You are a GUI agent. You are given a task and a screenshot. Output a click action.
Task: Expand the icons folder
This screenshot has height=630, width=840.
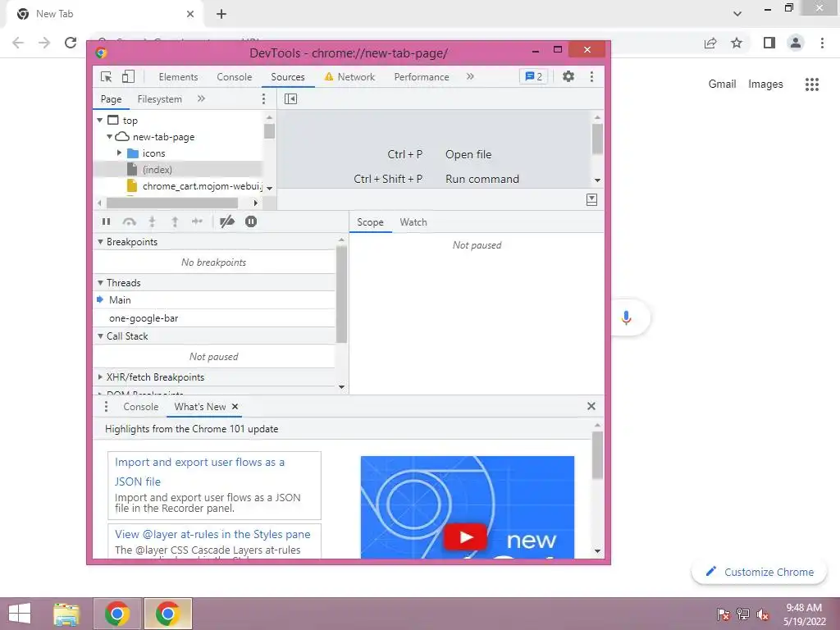tap(119, 153)
